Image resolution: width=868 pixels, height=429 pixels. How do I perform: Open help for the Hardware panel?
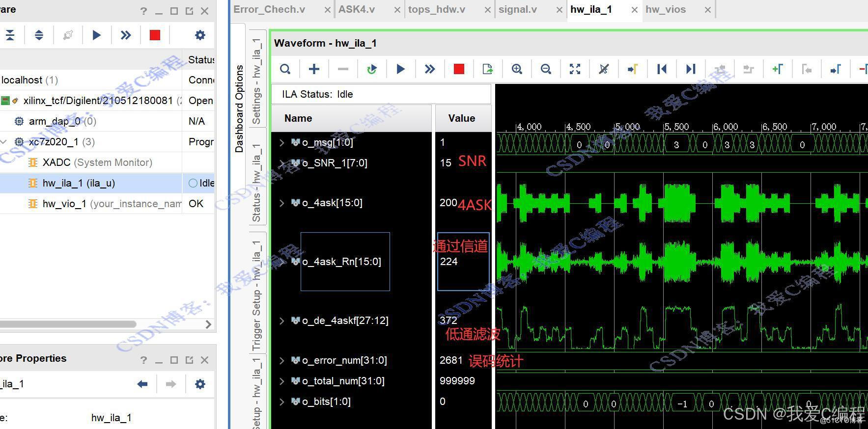coord(143,11)
